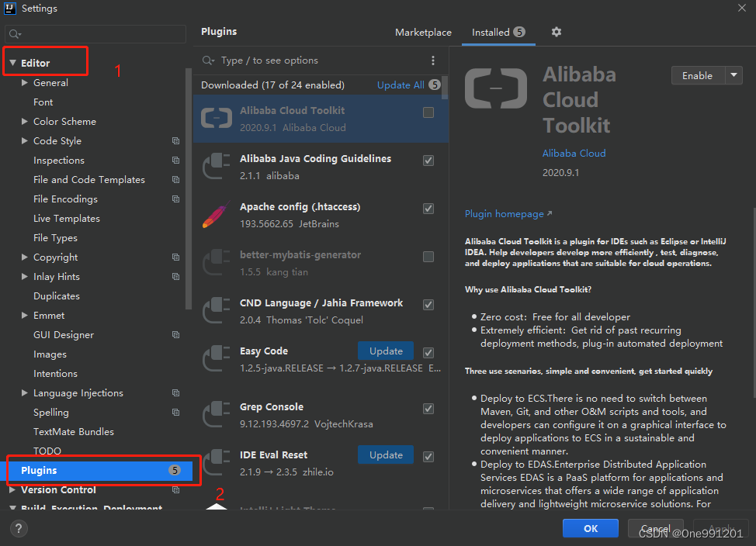
Task: Open the Plugin homepage link
Action: [508, 214]
